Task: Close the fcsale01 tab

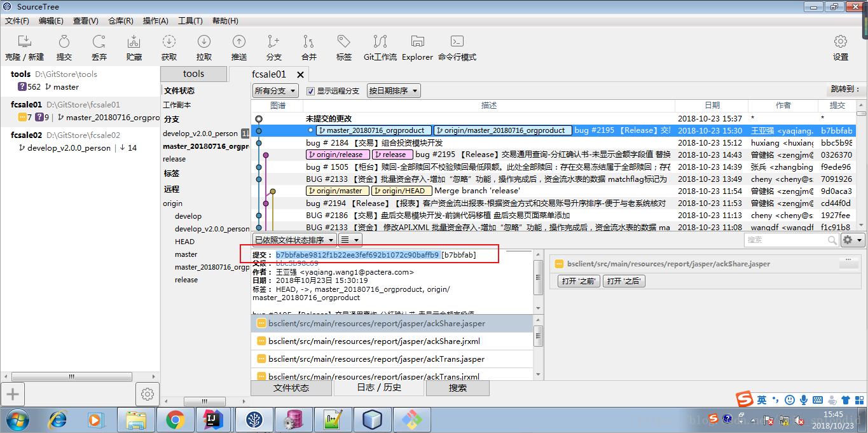Action: (x=301, y=75)
